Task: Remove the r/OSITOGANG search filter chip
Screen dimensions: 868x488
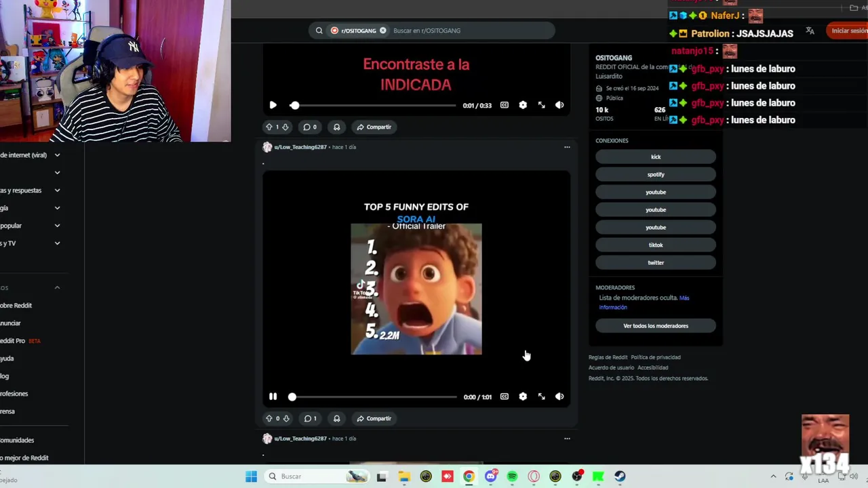Action: pos(382,30)
